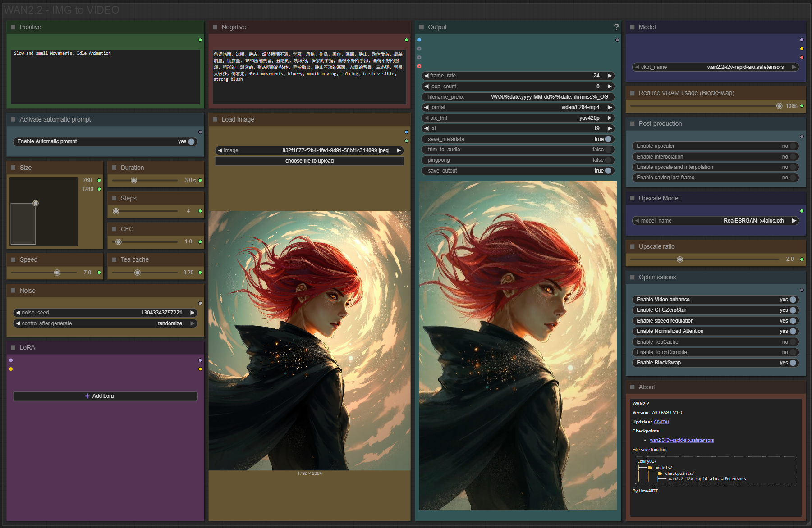Open the CIVITAI updates link
The width and height of the screenshot is (812, 528).
tap(661, 422)
